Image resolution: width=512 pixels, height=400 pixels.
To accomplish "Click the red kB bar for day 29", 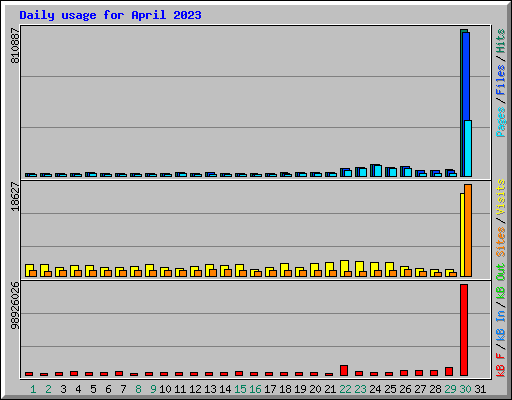I will pos(449,372).
